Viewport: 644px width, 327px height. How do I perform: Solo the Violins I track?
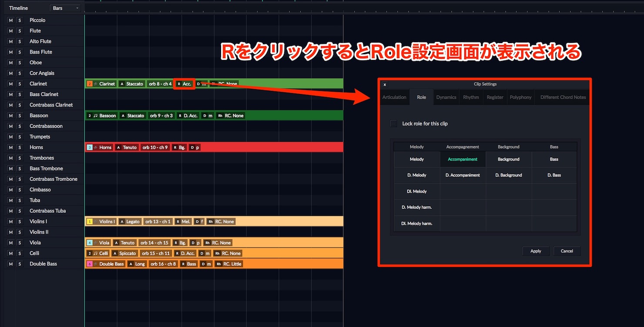pos(20,222)
